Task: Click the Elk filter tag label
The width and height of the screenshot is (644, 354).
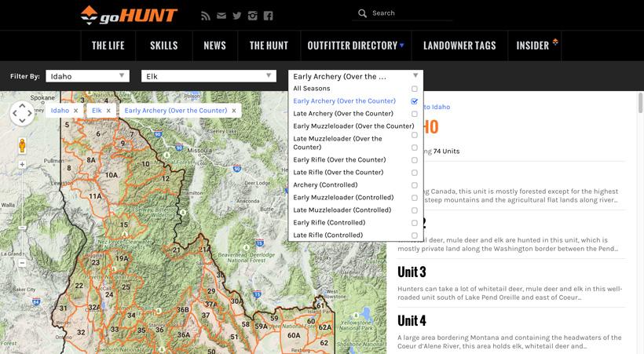Action: [x=97, y=111]
